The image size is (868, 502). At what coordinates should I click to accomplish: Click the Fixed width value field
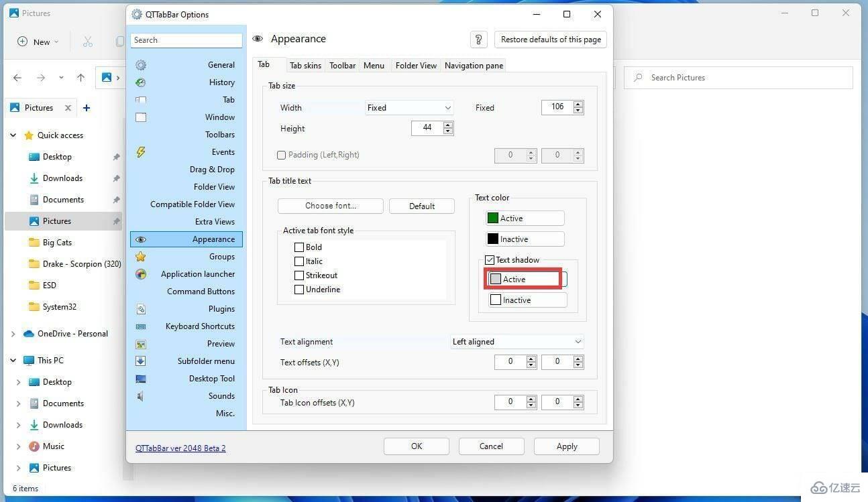[557, 107]
